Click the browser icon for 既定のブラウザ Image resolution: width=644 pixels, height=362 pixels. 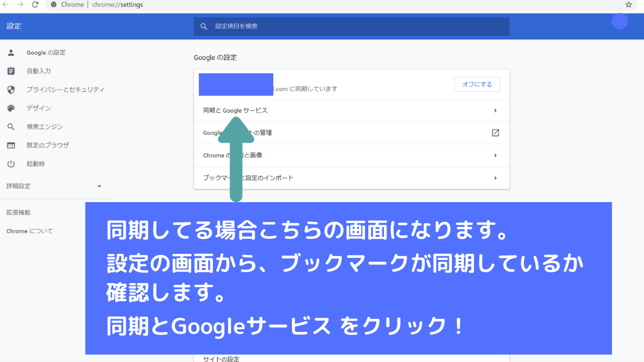click(11, 145)
